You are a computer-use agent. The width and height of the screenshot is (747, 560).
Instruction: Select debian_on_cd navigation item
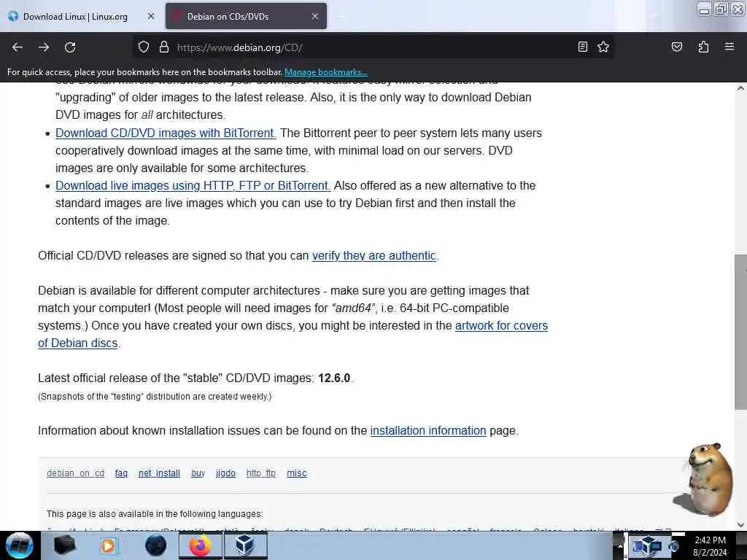pyautogui.click(x=75, y=473)
